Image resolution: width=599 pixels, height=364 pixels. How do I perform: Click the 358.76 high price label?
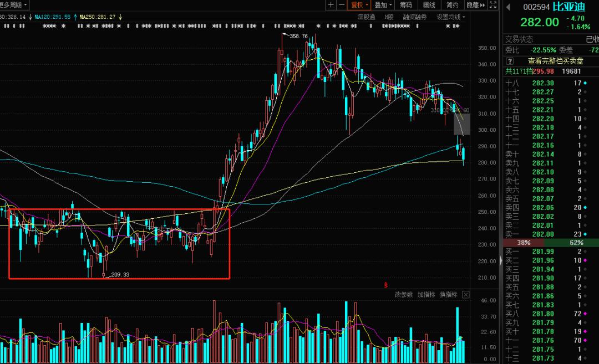[x=298, y=36]
